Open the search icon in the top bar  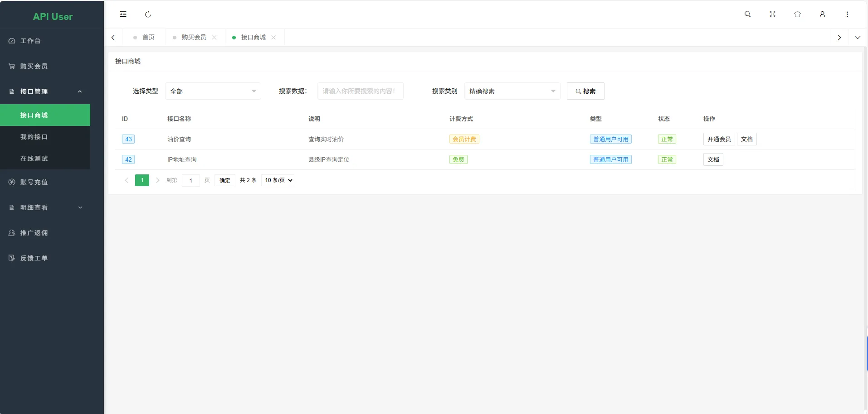click(x=747, y=14)
